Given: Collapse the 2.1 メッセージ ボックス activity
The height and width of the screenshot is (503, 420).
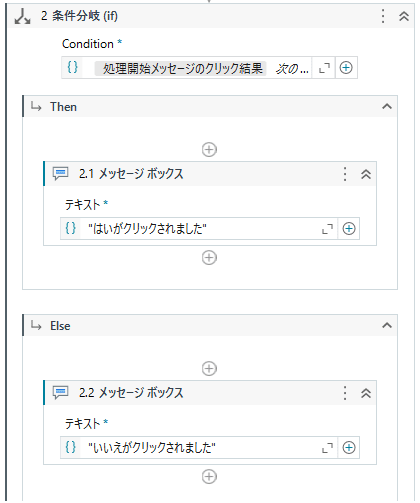Looking at the screenshot, I should tap(366, 174).
